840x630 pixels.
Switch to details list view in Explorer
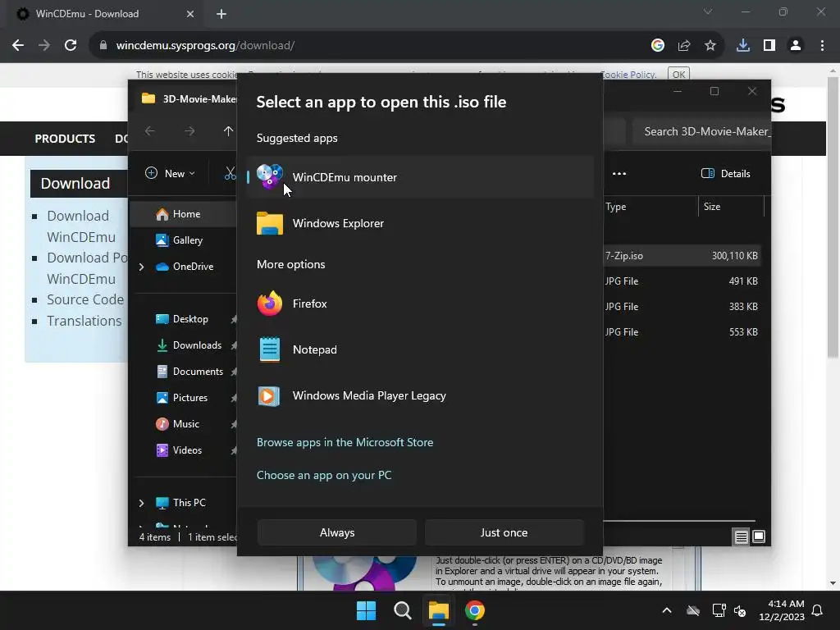[741, 536]
